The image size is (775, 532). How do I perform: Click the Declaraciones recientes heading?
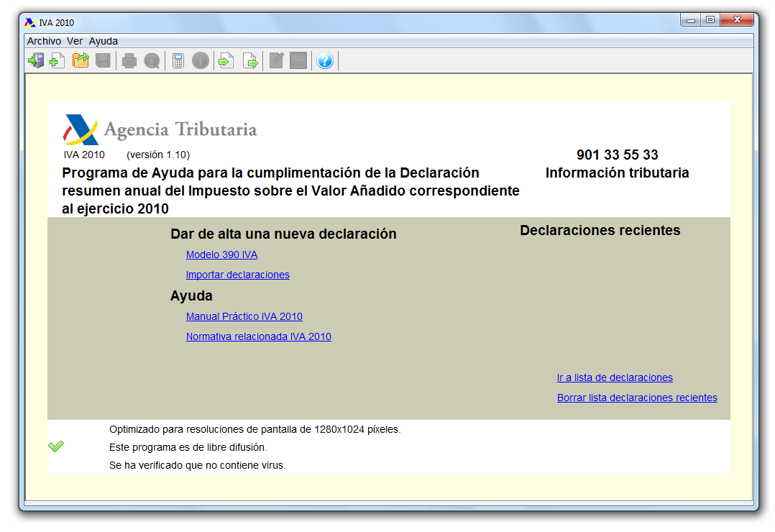coord(600,230)
